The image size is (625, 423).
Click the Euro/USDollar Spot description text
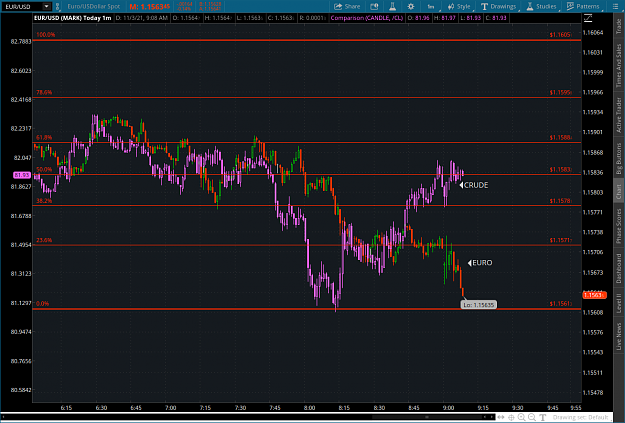pos(93,6)
